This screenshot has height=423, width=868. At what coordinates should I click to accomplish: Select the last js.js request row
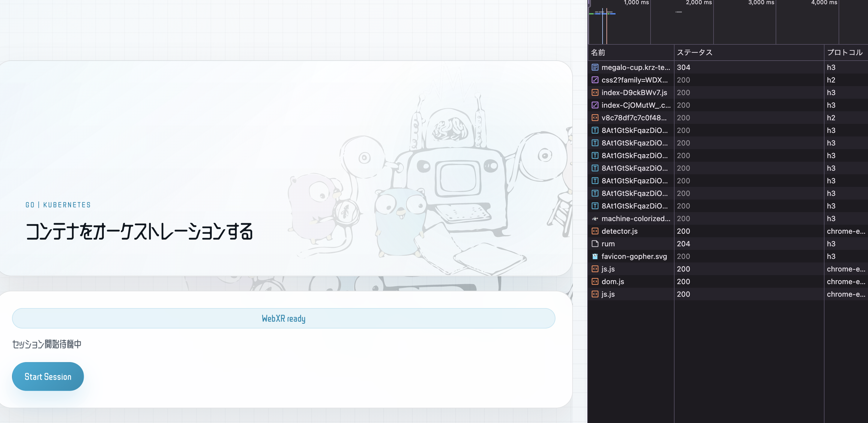(x=608, y=294)
